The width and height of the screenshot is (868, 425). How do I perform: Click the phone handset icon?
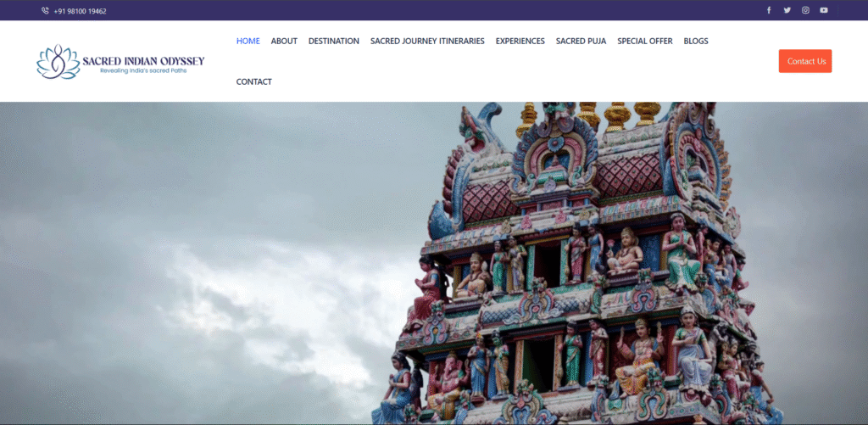[45, 11]
